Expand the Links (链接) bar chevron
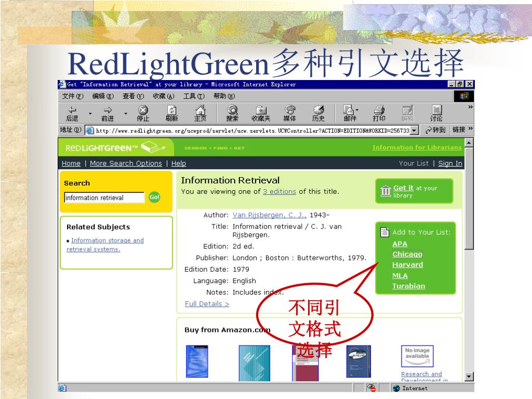532x399 pixels. (470, 129)
